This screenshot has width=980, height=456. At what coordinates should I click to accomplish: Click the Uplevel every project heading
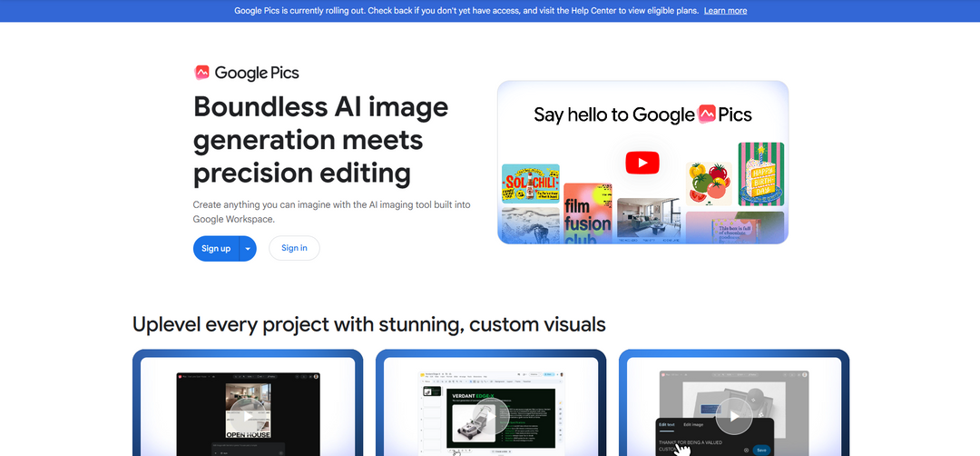[368, 324]
